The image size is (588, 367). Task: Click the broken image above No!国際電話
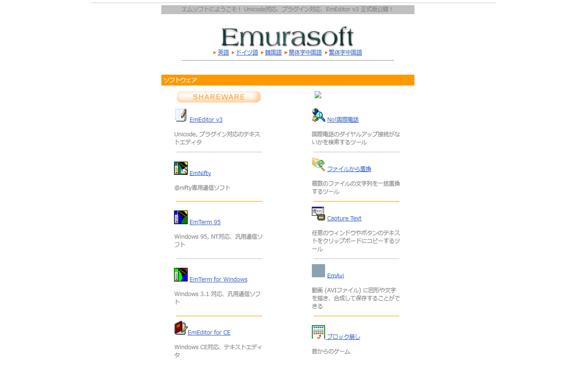pyautogui.click(x=318, y=94)
